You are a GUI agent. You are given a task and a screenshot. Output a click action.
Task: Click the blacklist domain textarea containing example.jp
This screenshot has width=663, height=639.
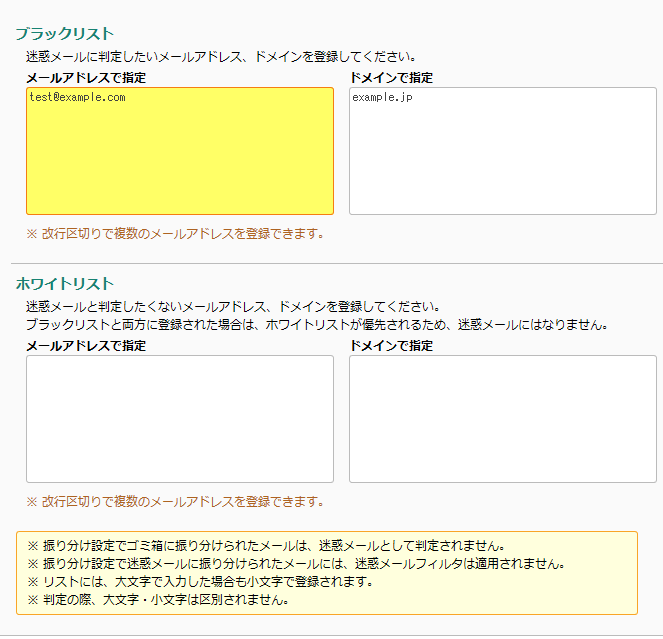pyautogui.click(x=503, y=151)
